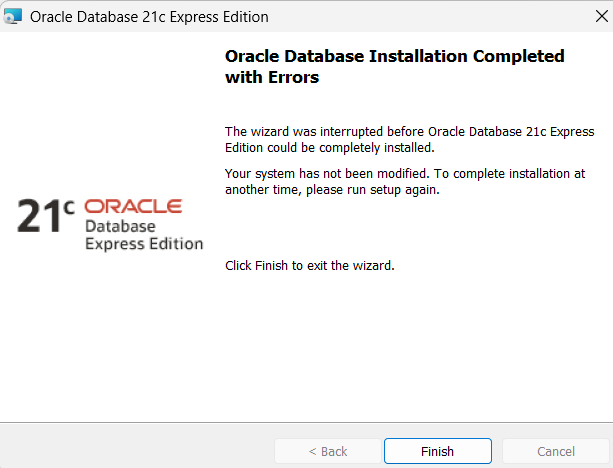613x468 pixels.
Task: Click the horizontal separator above the buttons
Action: click(x=306, y=422)
